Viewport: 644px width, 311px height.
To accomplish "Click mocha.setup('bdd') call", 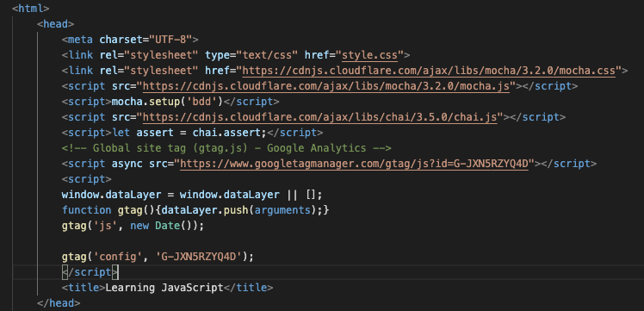I will [x=167, y=102].
